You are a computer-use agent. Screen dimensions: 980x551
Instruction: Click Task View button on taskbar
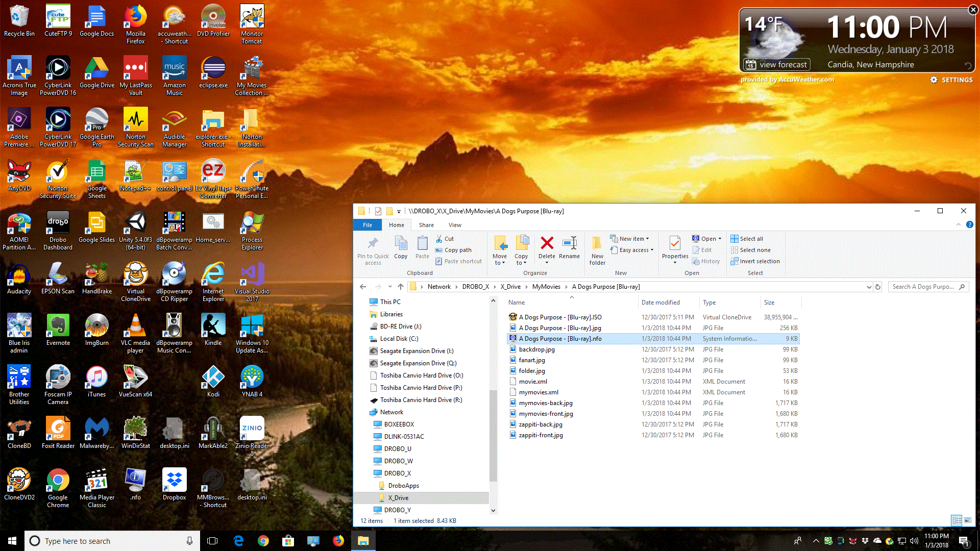click(x=213, y=541)
